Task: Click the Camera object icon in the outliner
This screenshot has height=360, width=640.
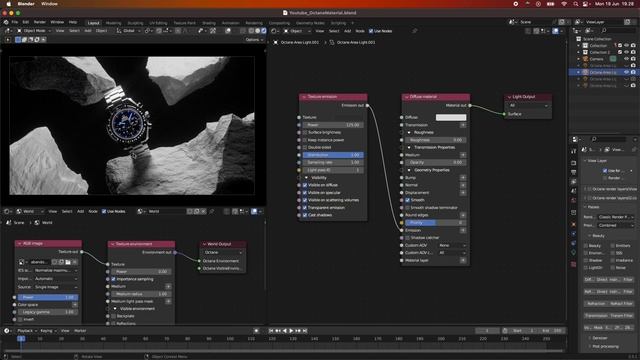Action: pyautogui.click(x=585, y=59)
